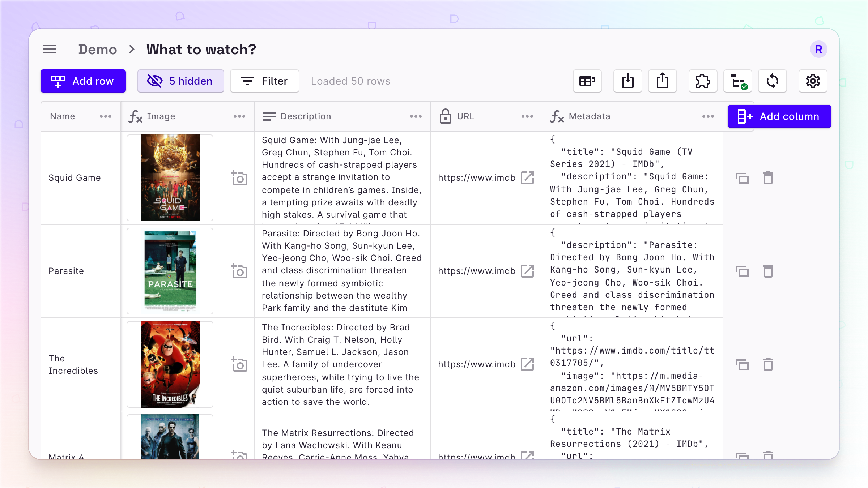Click The Incredibles poster thumbnail

170,364
